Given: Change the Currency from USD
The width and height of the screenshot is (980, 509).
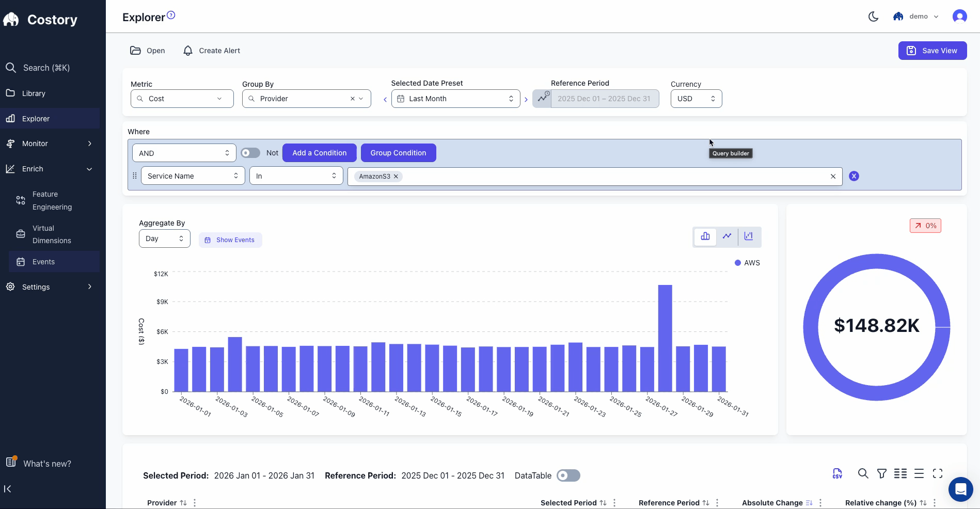Looking at the screenshot, I should [696, 98].
